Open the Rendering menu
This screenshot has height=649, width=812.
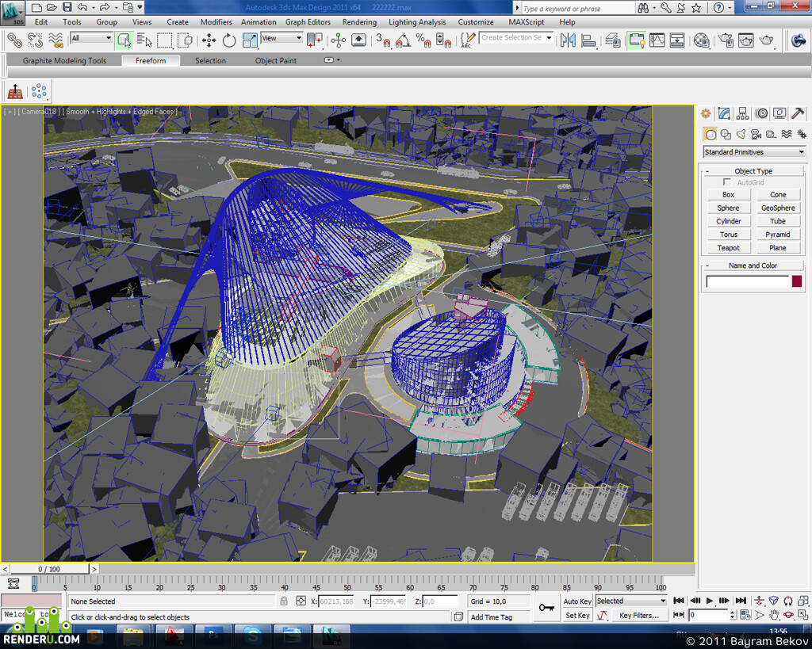[359, 22]
